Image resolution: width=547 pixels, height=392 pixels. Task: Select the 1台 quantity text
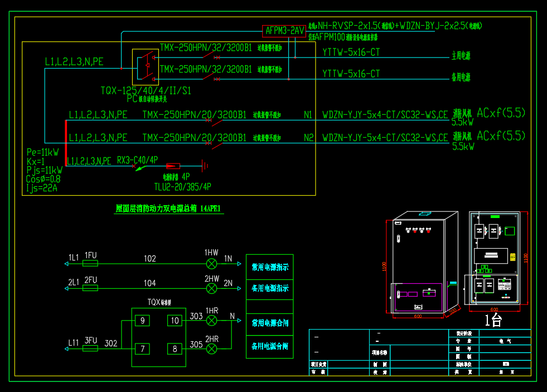pyautogui.click(x=493, y=320)
